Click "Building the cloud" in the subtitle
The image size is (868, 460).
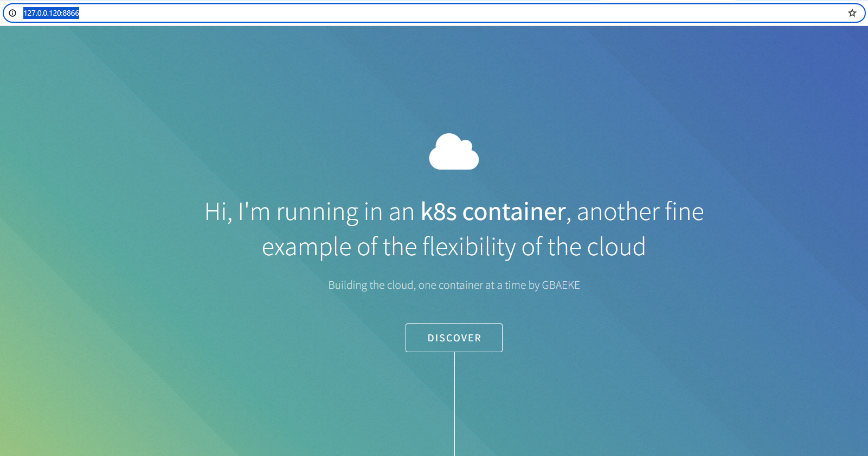[x=371, y=285]
